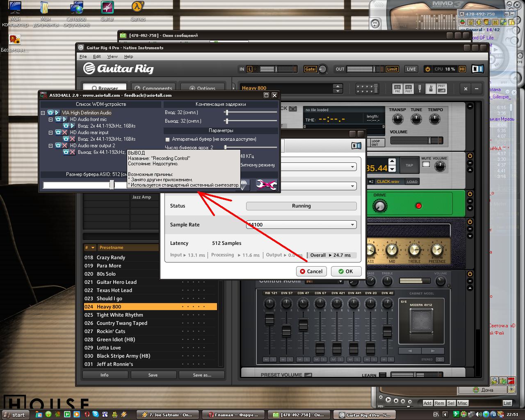Image resolution: width=525 pixels, height=420 pixels.
Task: Toggle the output Limit button
Action: click(x=392, y=69)
